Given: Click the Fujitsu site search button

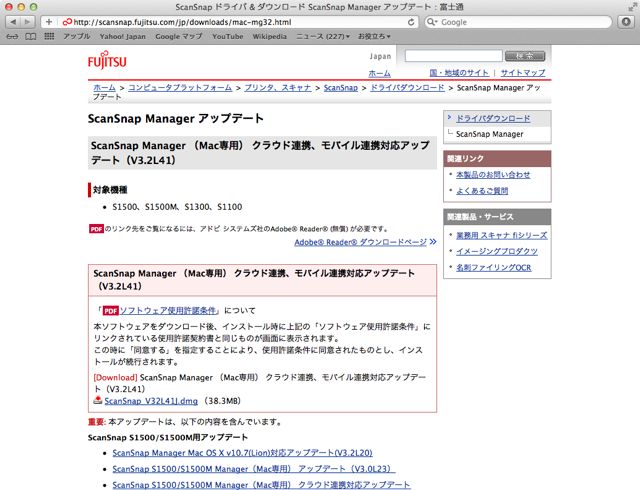Looking at the screenshot, I should tap(525, 56).
